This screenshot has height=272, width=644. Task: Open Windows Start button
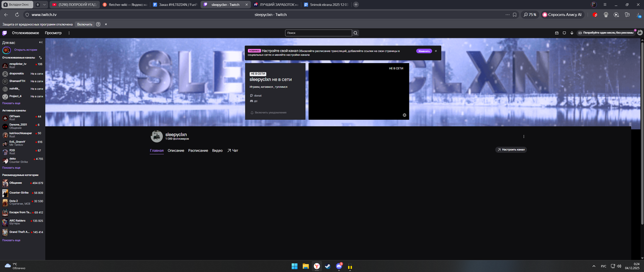point(294,266)
